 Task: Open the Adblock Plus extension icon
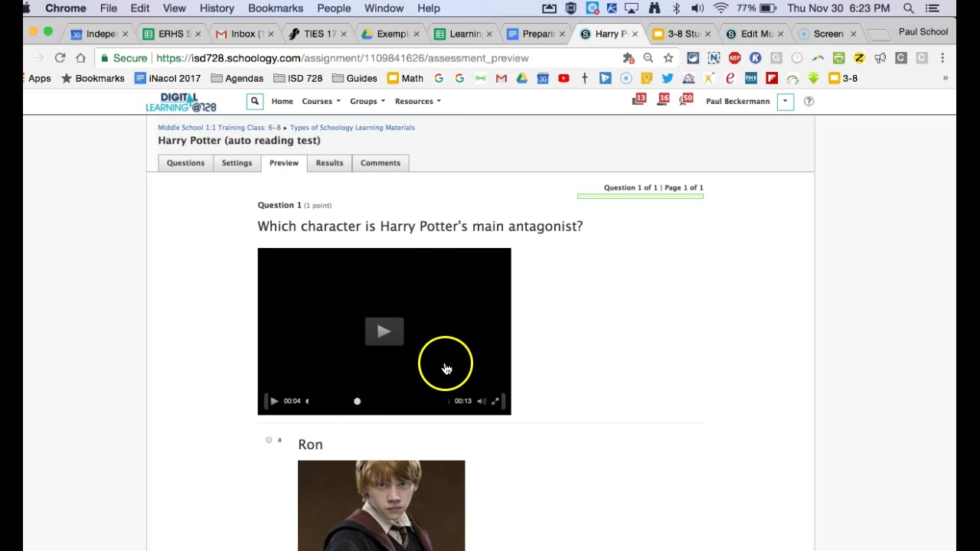(x=734, y=58)
